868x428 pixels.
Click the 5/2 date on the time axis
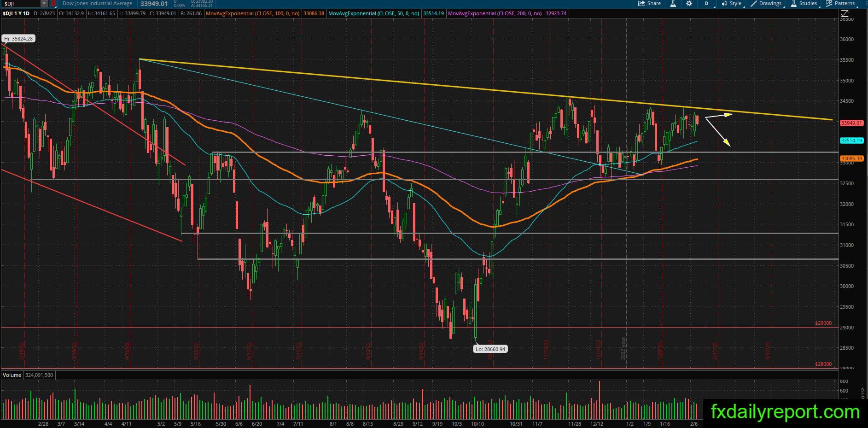161,424
